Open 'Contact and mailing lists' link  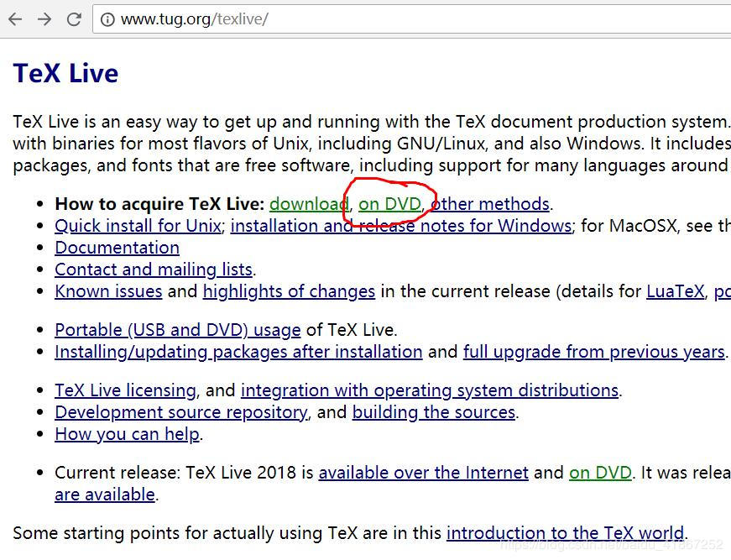154,270
